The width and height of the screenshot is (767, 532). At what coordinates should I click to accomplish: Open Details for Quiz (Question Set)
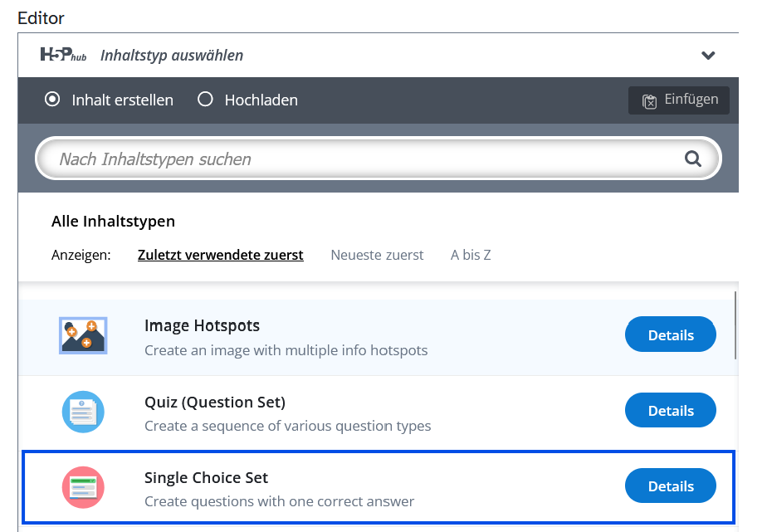(670, 411)
